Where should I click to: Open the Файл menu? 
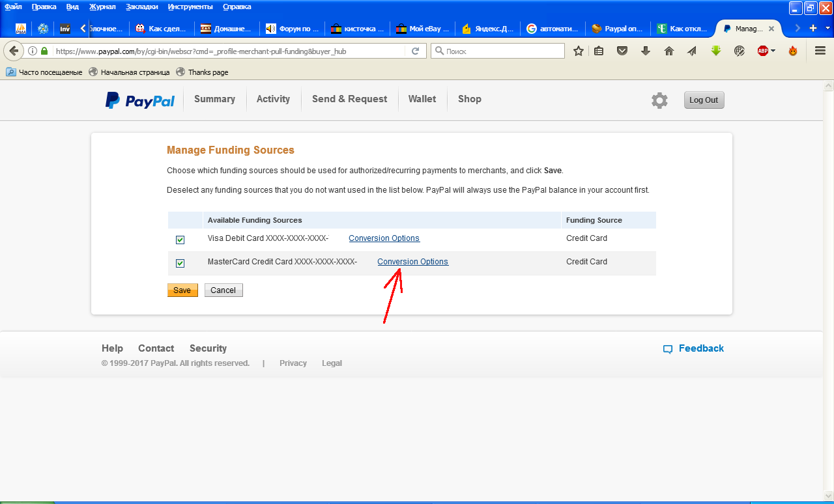tap(13, 7)
